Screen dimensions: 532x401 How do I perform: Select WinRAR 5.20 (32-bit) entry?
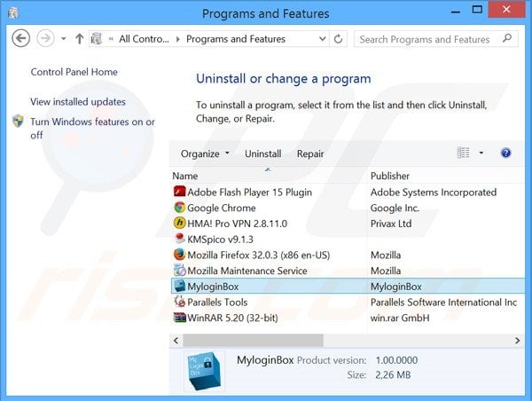click(x=232, y=318)
